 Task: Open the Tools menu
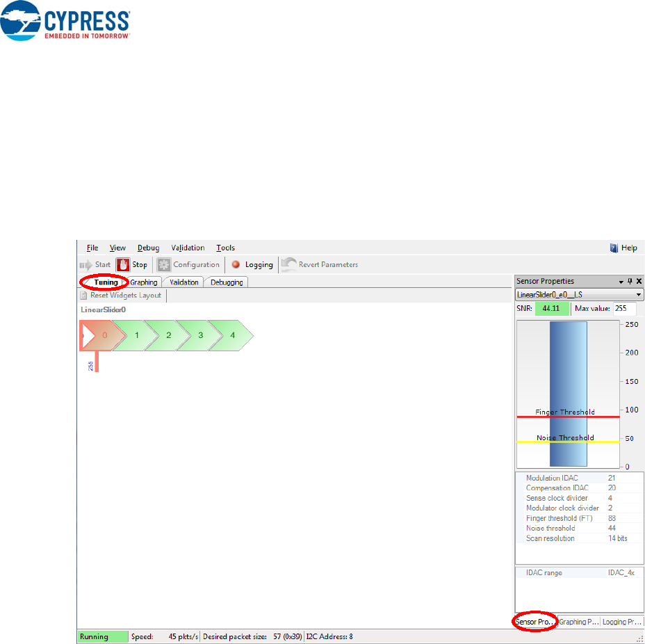click(225, 248)
